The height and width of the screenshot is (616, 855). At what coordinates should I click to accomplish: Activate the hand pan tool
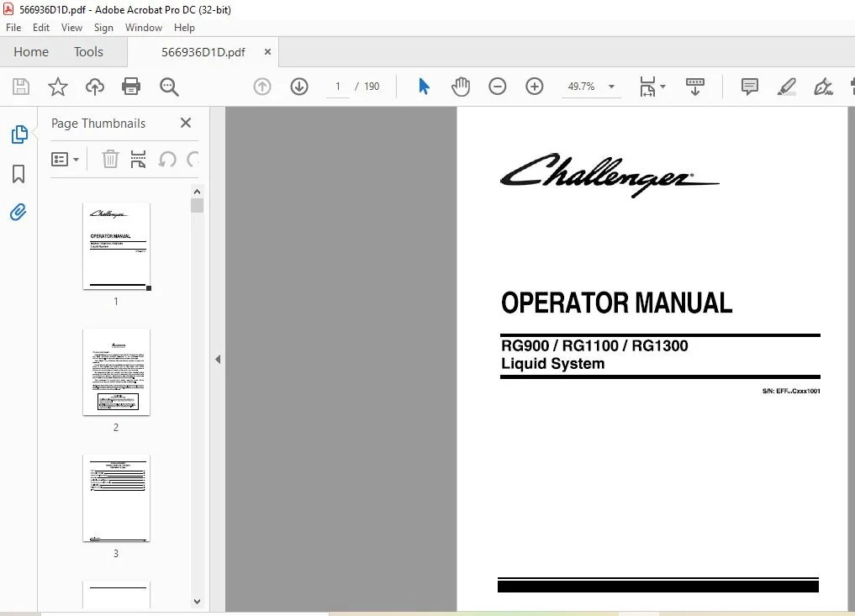460,87
